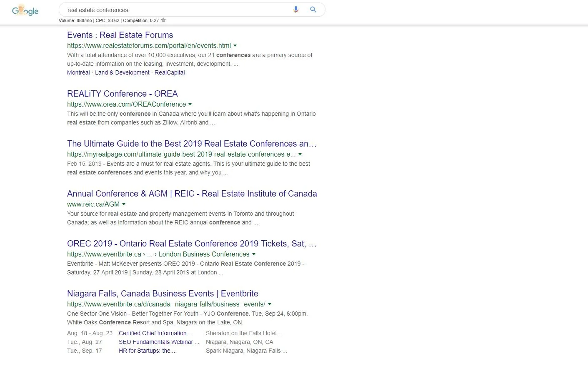Image resolution: width=588 pixels, height=366 pixels.
Task: Click the https://www.eventbrite.ca breadcrumb URL of OREC 2019
Action: click(x=104, y=254)
